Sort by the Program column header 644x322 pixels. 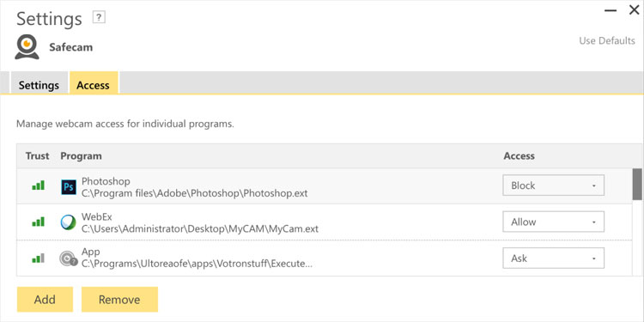tap(81, 156)
